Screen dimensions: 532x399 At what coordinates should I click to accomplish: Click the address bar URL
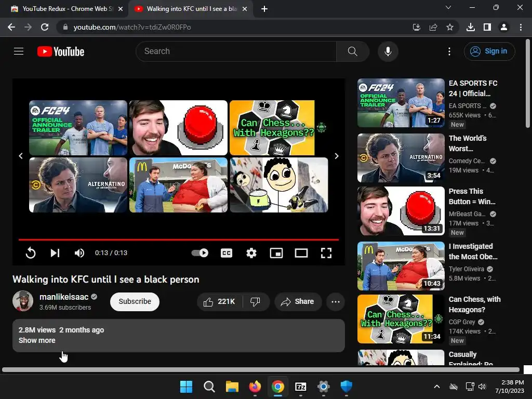click(x=132, y=27)
